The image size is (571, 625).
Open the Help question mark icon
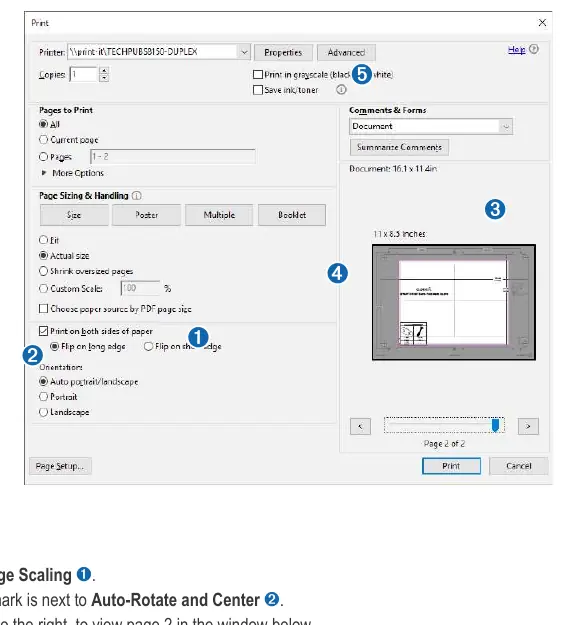(x=534, y=49)
